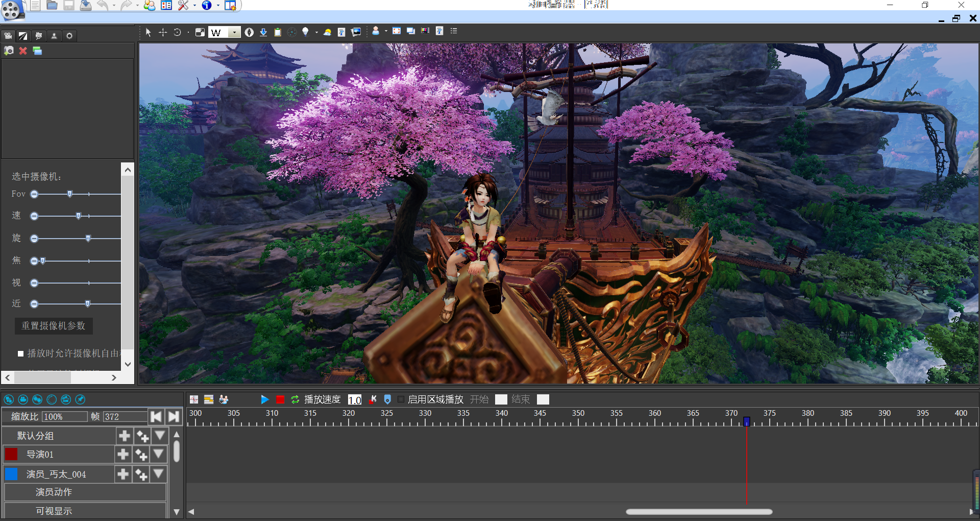The height and width of the screenshot is (521, 980).
Task: Switch to the camera tab in left panel
Action: click(8, 36)
